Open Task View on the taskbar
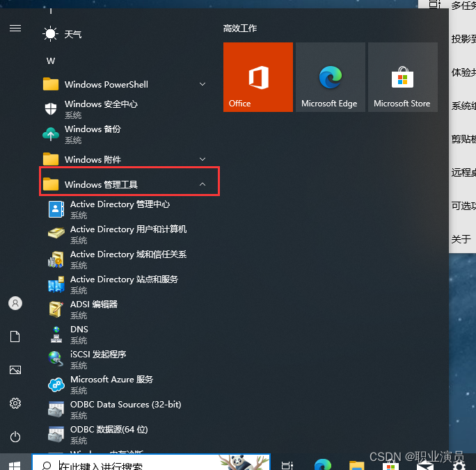The width and height of the screenshot is (476, 470). point(287,465)
